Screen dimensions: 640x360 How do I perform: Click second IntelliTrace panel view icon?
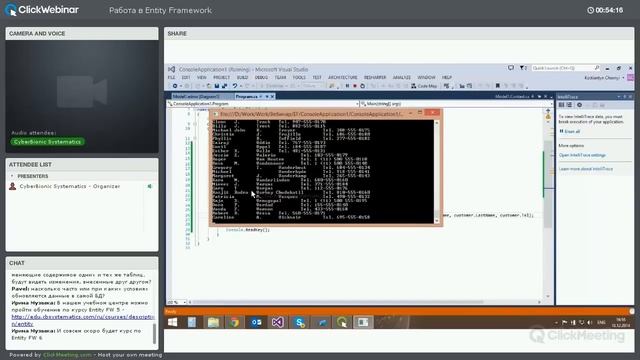tap(569, 105)
